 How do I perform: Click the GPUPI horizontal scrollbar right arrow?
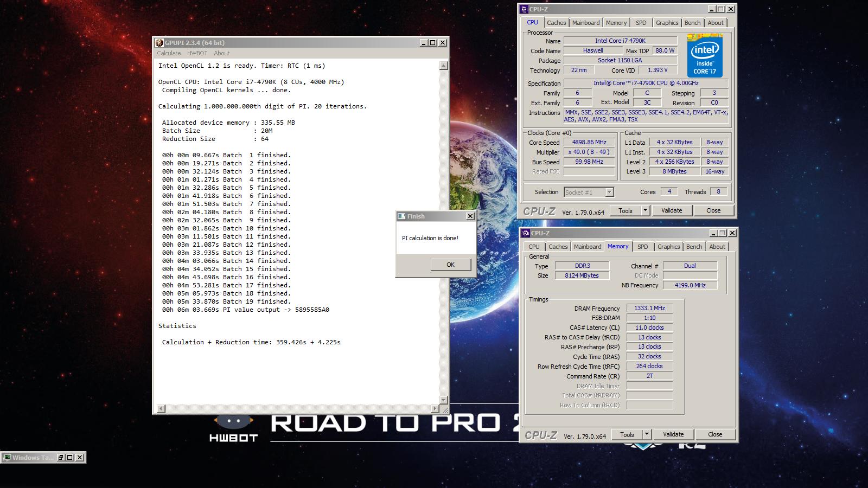tap(435, 408)
